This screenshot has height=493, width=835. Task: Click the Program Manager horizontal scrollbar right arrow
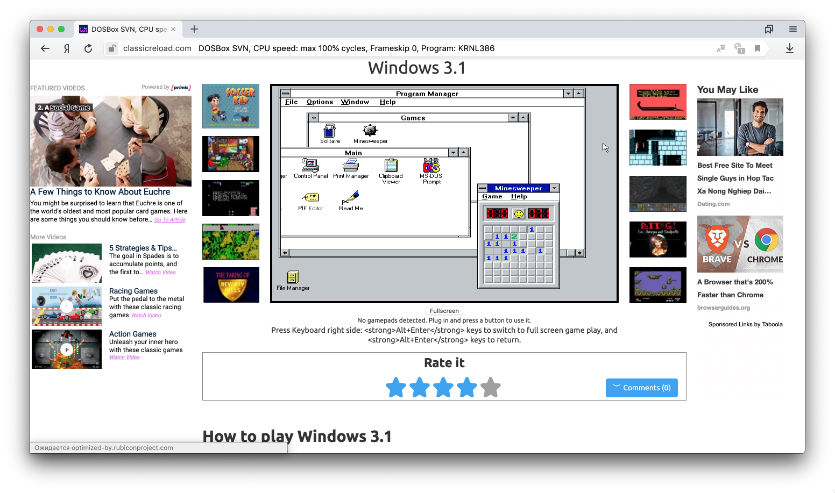point(579,253)
